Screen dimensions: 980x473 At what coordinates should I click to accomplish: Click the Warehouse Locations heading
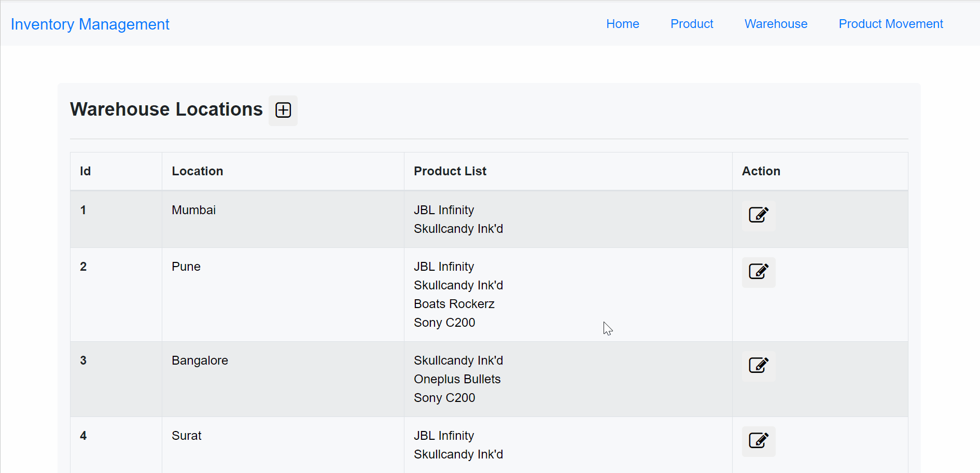pos(166,109)
